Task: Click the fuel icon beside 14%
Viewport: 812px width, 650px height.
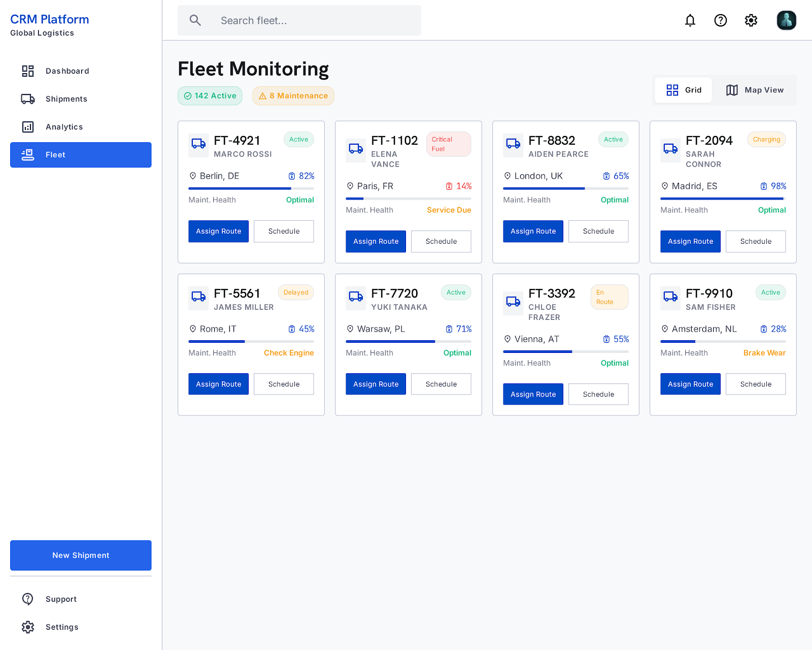Action: point(449,186)
